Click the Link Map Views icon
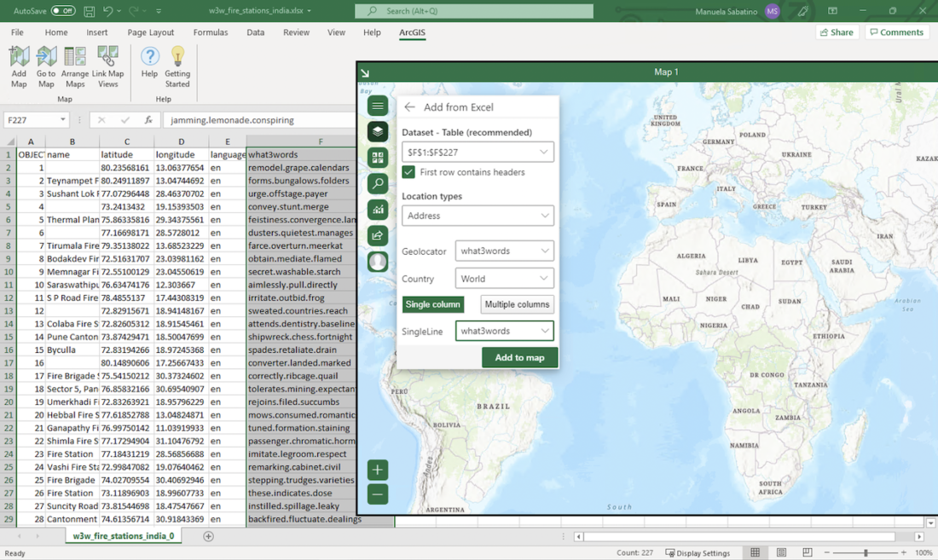The image size is (938, 560). click(x=107, y=66)
